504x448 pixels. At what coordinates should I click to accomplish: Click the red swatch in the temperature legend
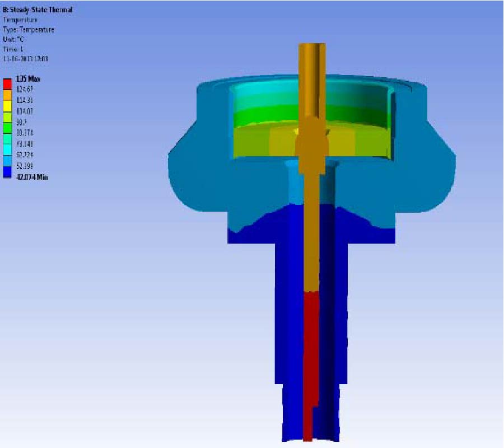click(8, 83)
